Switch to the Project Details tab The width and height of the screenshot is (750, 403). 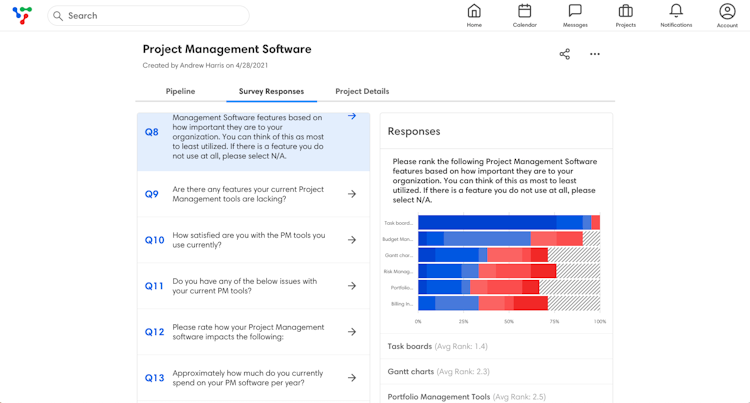362,91
